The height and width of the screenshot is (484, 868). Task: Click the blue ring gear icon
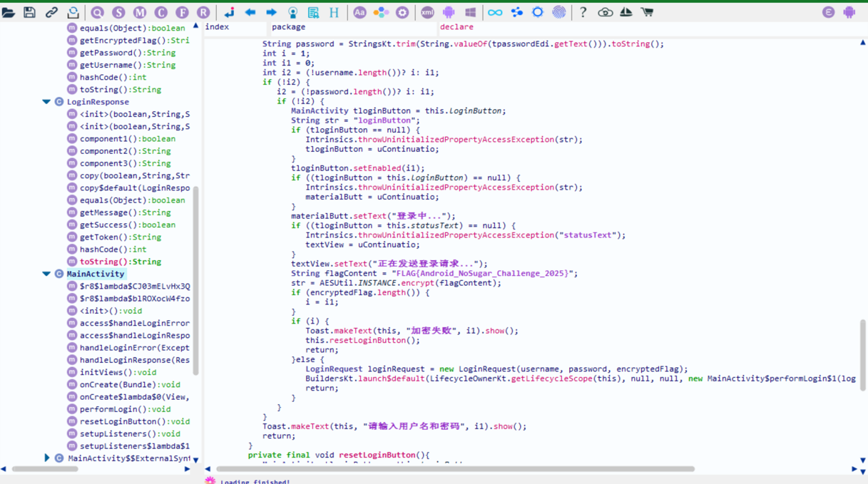click(538, 12)
